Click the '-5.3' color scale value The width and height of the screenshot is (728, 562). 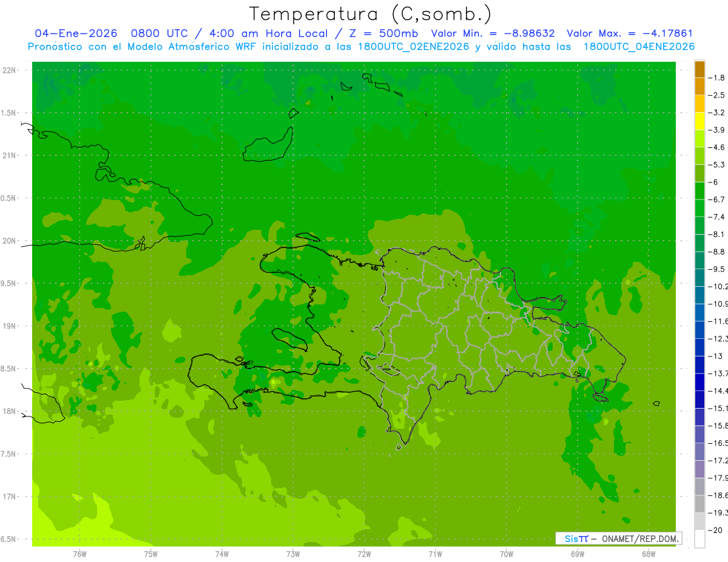(716, 164)
